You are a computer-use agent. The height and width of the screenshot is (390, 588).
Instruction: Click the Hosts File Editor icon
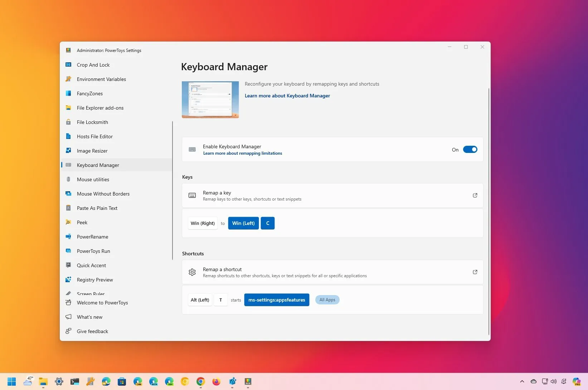pyautogui.click(x=68, y=136)
